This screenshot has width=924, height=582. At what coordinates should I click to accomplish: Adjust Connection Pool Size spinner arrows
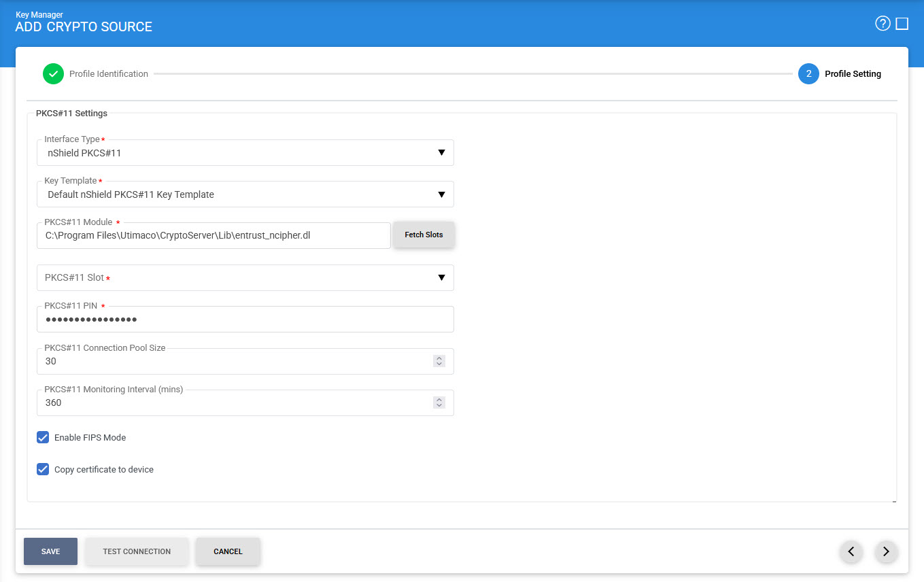click(439, 361)
